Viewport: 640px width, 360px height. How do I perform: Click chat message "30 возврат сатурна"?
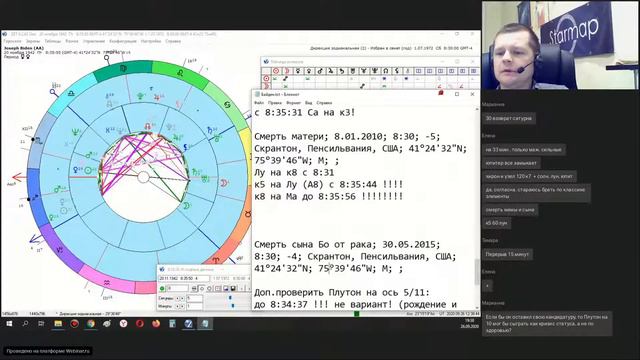(x=509, y=118)
